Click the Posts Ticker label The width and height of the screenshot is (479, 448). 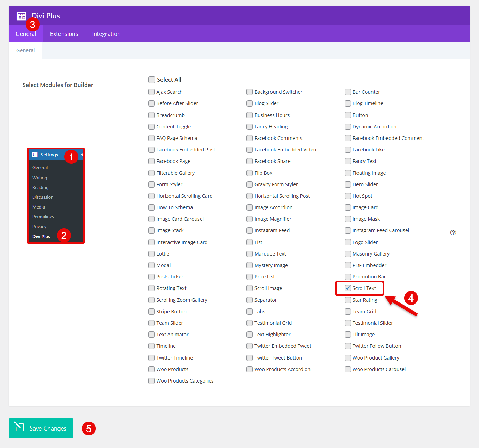coord(170,277)
